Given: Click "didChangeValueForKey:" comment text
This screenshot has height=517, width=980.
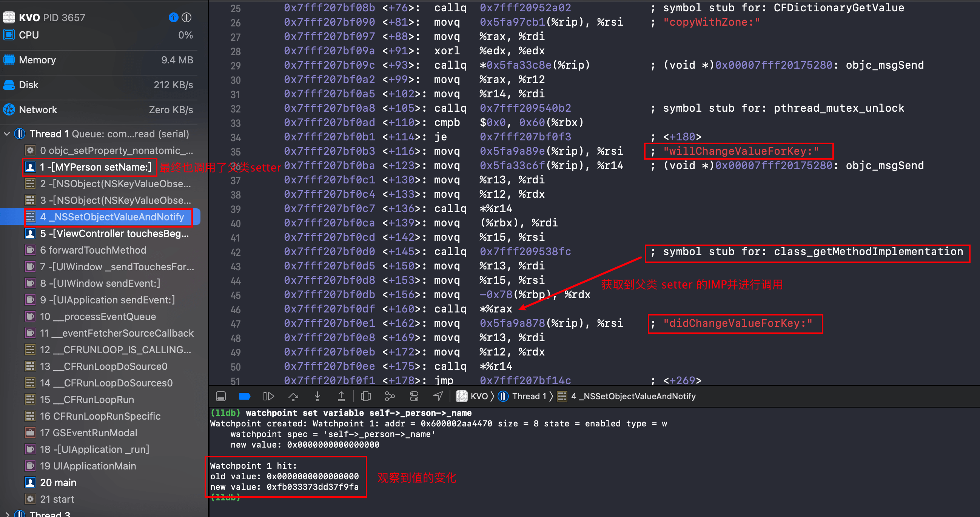Looking at the screenshot, I should [x=738, y=323].
